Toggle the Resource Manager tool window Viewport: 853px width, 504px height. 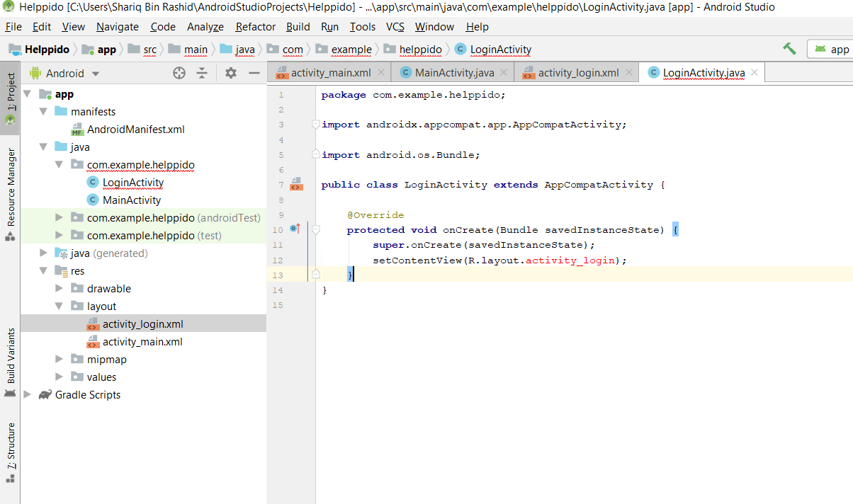(10, 194)
